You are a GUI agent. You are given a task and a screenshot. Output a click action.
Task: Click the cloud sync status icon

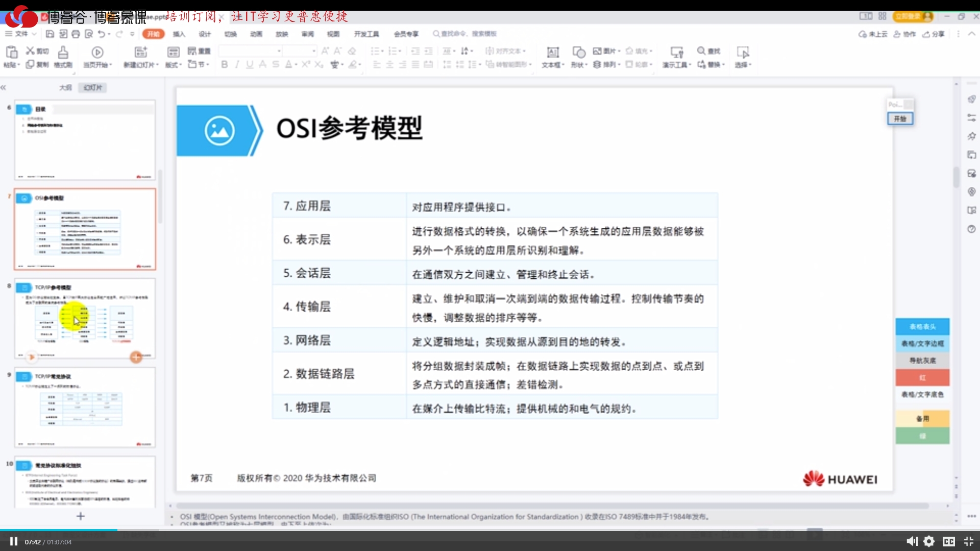(863, 34)
